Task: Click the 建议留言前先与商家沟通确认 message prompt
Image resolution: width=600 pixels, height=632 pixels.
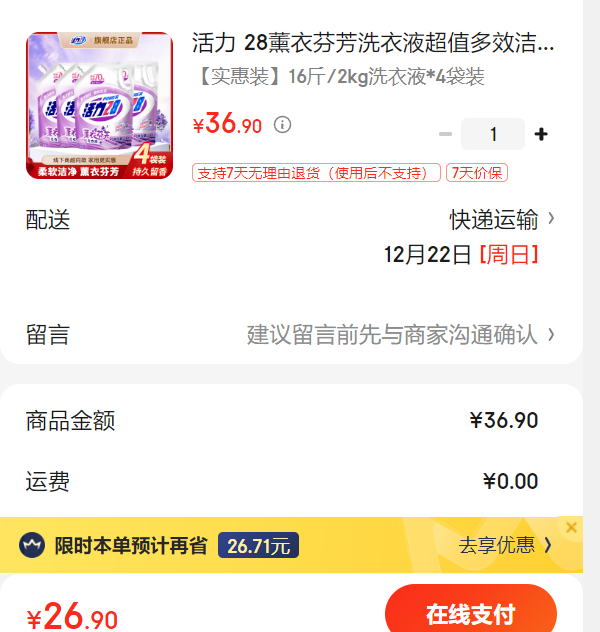Action: 392,335
